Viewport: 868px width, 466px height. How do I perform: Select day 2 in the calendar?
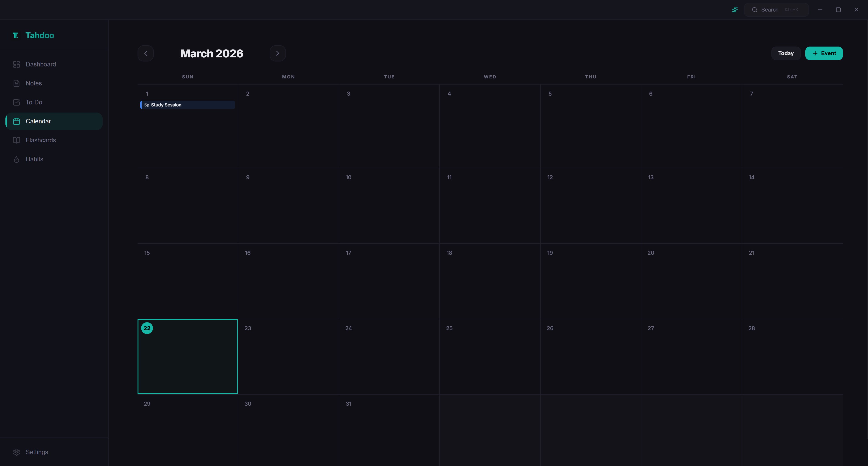[x=288, y=126]
